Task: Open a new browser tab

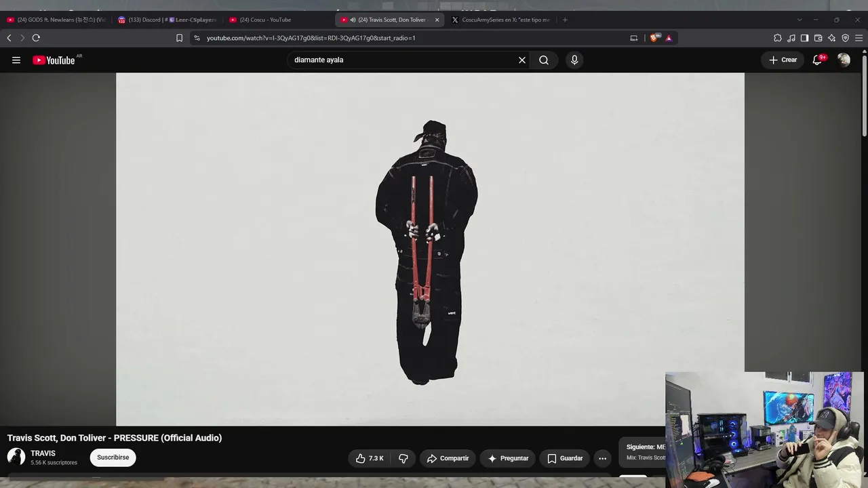Action: pos(565,20)
